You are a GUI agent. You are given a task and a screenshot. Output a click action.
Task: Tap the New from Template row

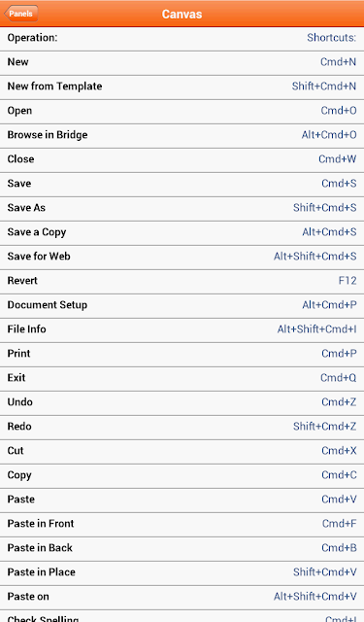[x=182, y=86]
